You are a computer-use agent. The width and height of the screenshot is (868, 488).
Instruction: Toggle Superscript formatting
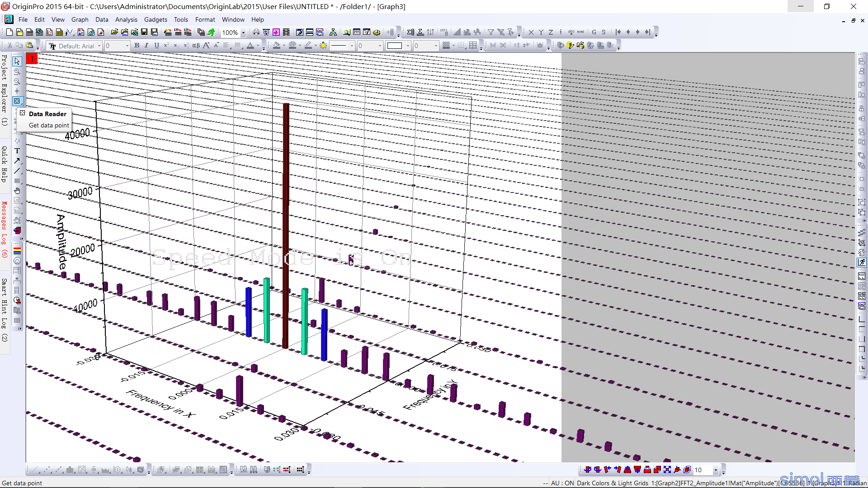(x=166, y=46)
